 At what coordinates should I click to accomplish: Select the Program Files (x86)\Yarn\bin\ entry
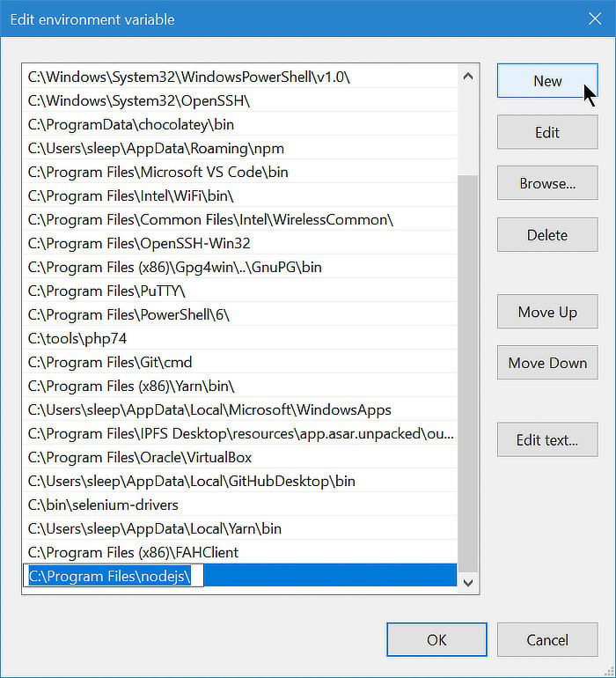(240, 387)
